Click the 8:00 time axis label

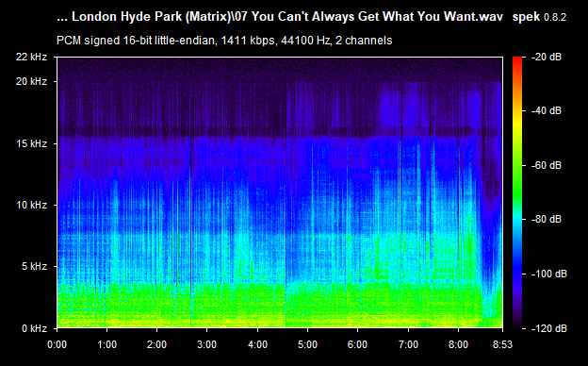458,344
